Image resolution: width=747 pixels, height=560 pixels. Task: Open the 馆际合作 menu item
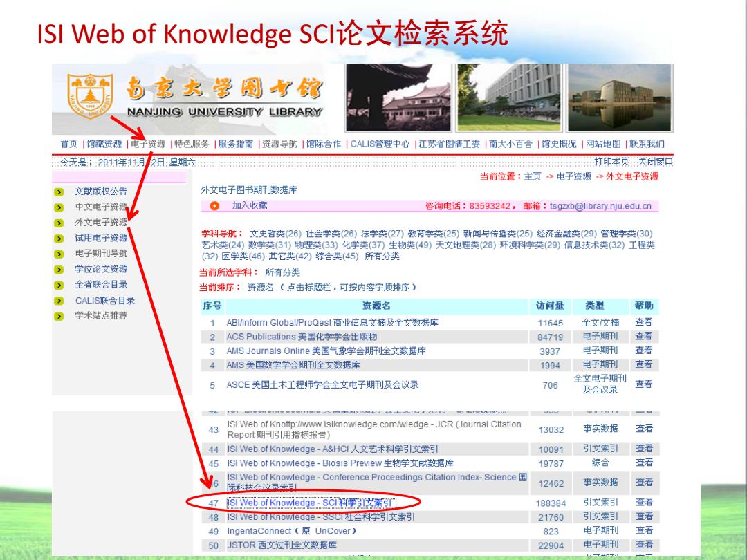click(324, 144)
